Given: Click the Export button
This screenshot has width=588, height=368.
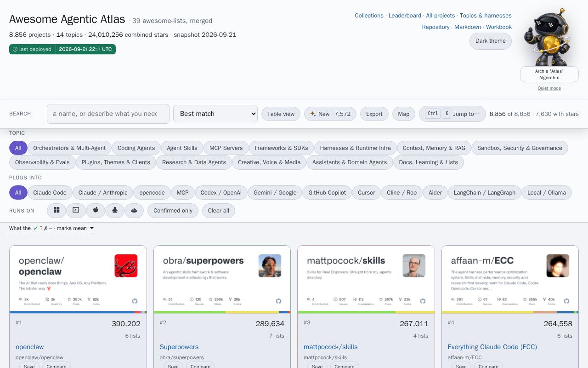Looking at the screenshot, I should tap(374, 114).
